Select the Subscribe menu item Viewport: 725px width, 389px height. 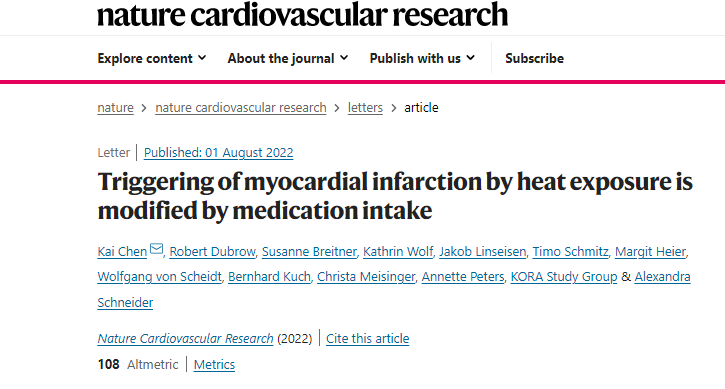[x=535, y=58]
